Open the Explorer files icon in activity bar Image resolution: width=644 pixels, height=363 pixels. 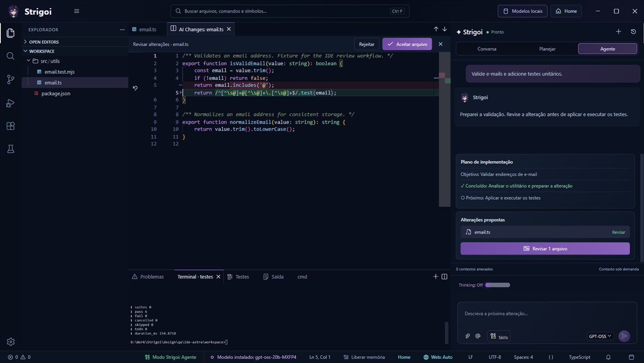[x=11, y=33]
